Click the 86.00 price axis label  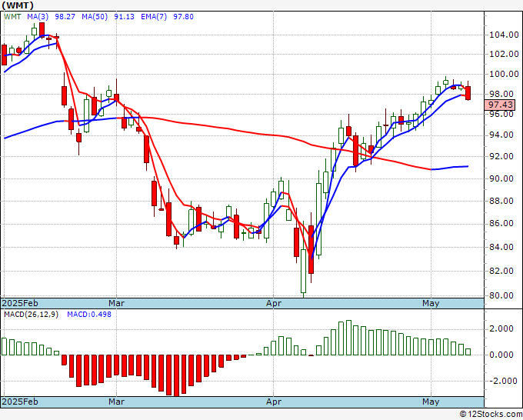coord(501,223)
